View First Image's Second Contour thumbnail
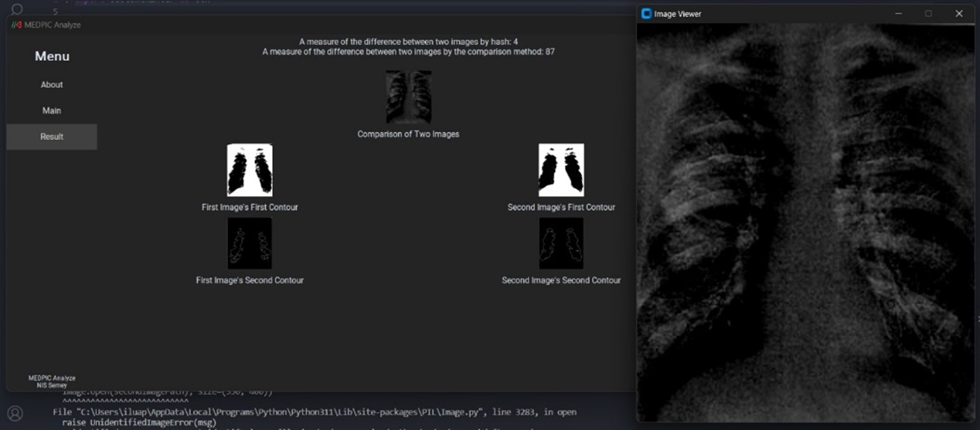This screenshot has width=980, height=430. pos(250,243)
